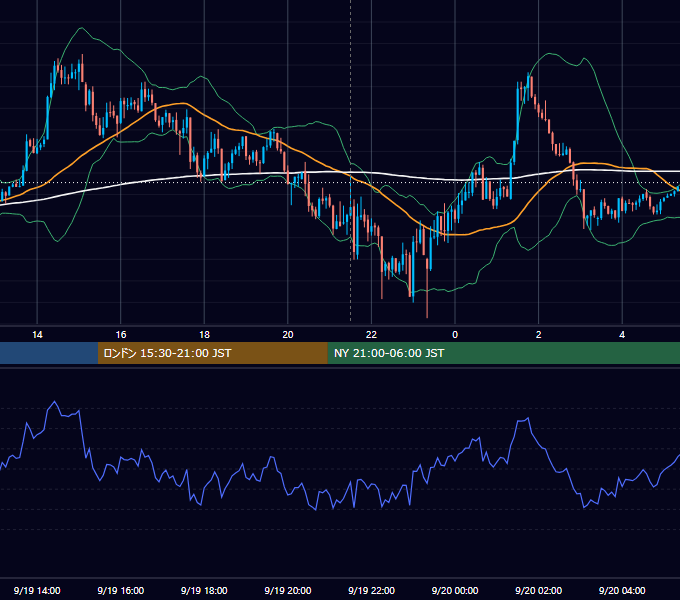The height and width of the screenshot is (600, 680).
Task: Click the 2 hour axis label
Action: (x=539, y=335)
